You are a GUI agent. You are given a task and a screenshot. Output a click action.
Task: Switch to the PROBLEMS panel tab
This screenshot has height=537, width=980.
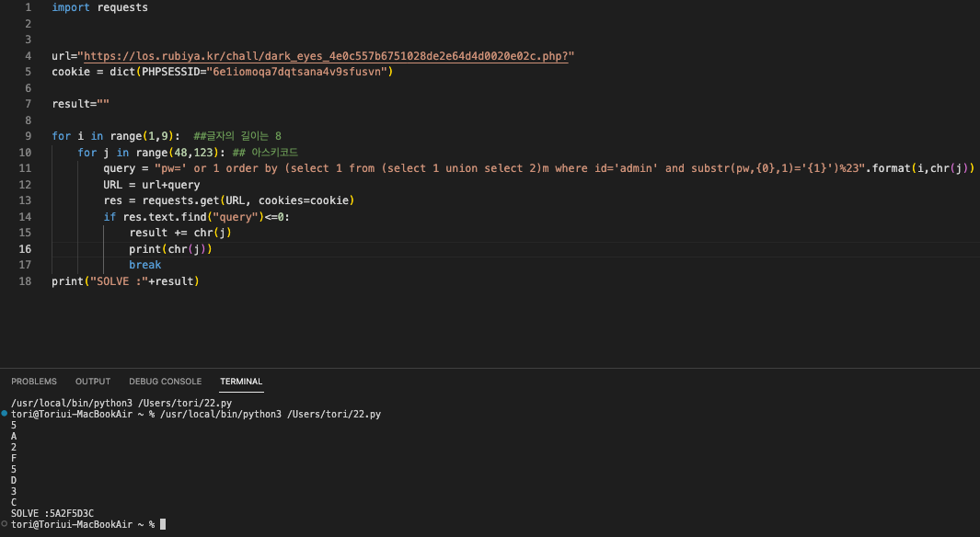point(34,382)
